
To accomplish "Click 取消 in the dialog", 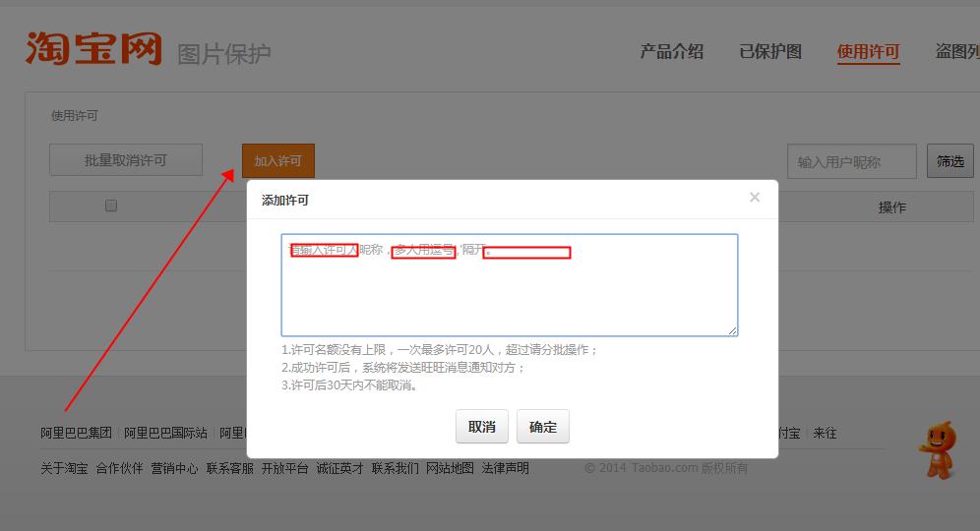I will tap(482, 427).
